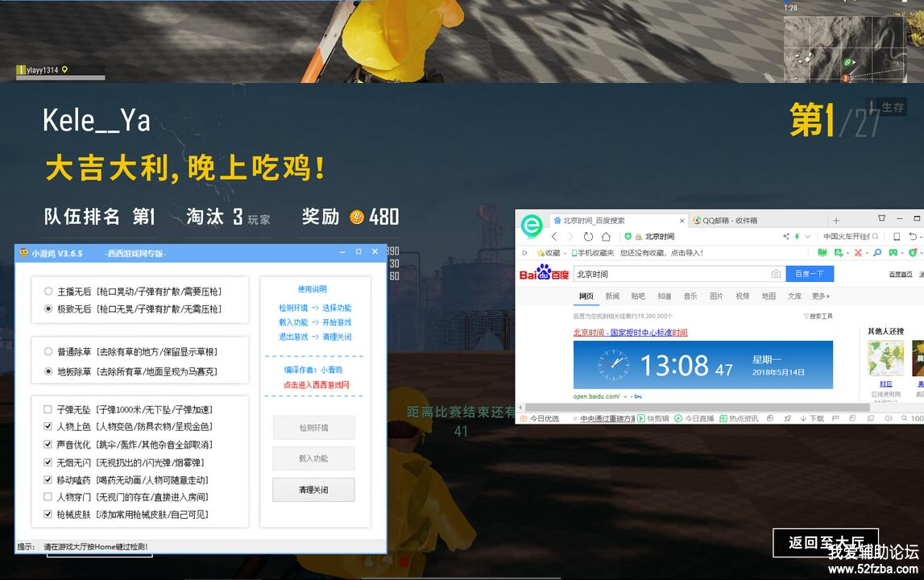Click the green lightning speed-mode icon

click(x=797, y=236)
